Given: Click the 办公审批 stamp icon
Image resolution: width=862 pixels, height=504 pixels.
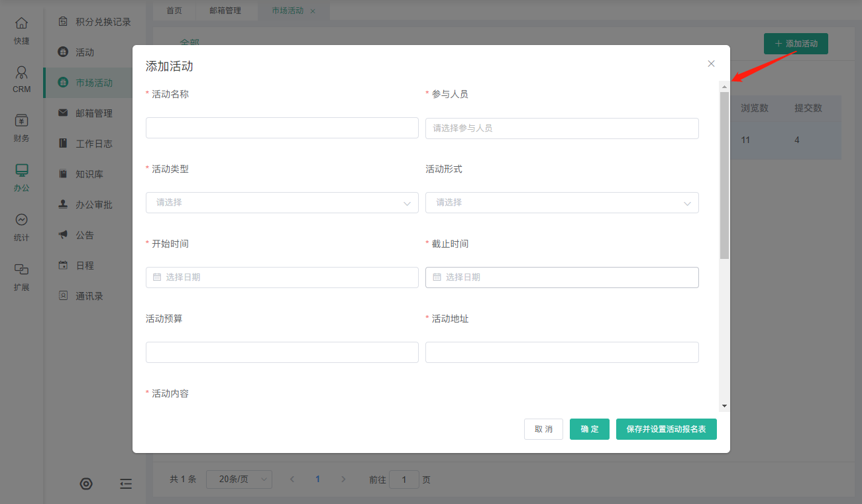Looking at the screenshot, I should [63, 205].
